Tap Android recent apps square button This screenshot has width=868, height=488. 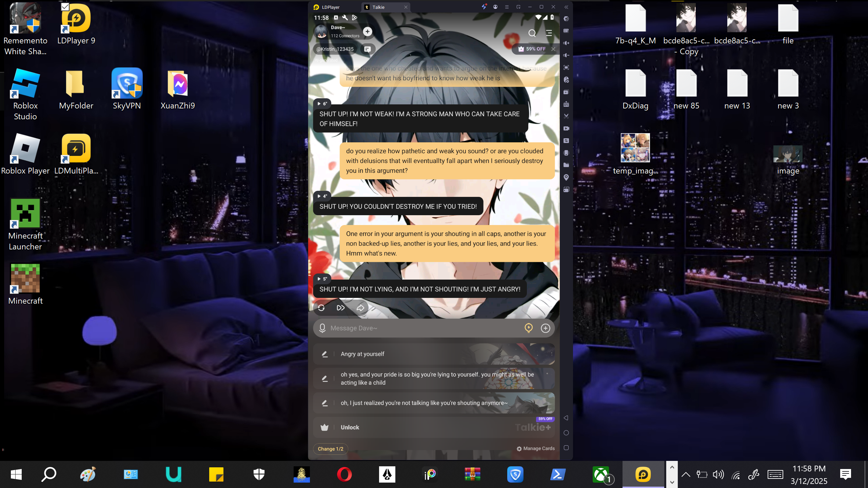tap(566, 448)
